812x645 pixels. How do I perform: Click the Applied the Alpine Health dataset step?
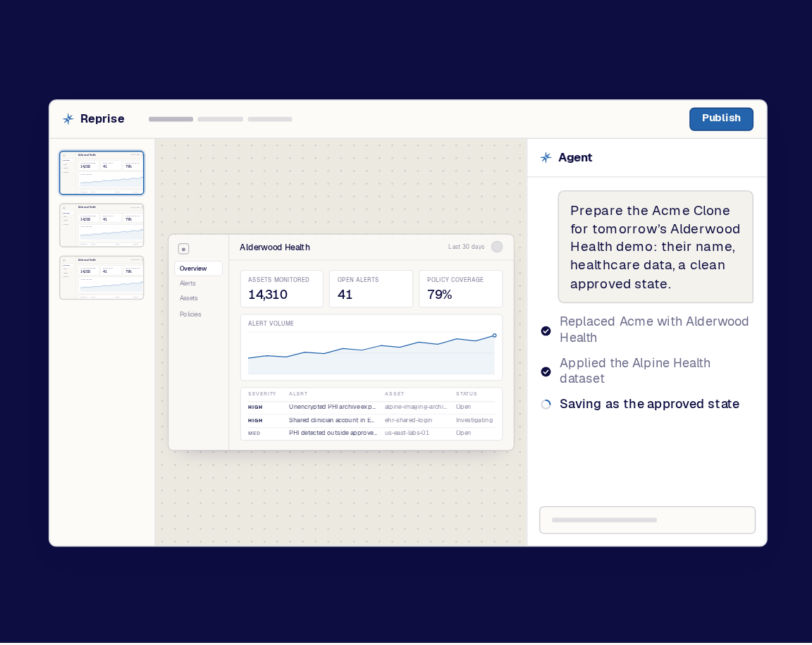pos(635,370)
